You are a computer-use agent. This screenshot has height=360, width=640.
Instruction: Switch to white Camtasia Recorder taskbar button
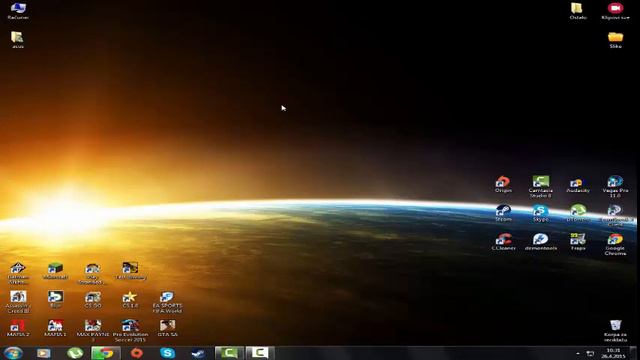pos(260,353)
